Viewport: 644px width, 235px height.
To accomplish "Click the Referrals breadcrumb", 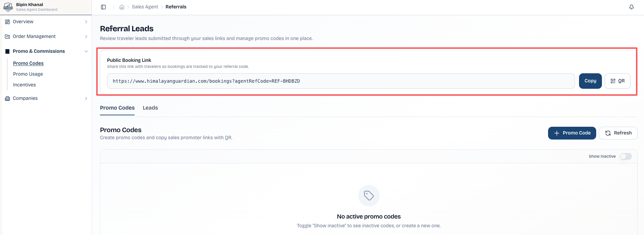I will point(176,7).
